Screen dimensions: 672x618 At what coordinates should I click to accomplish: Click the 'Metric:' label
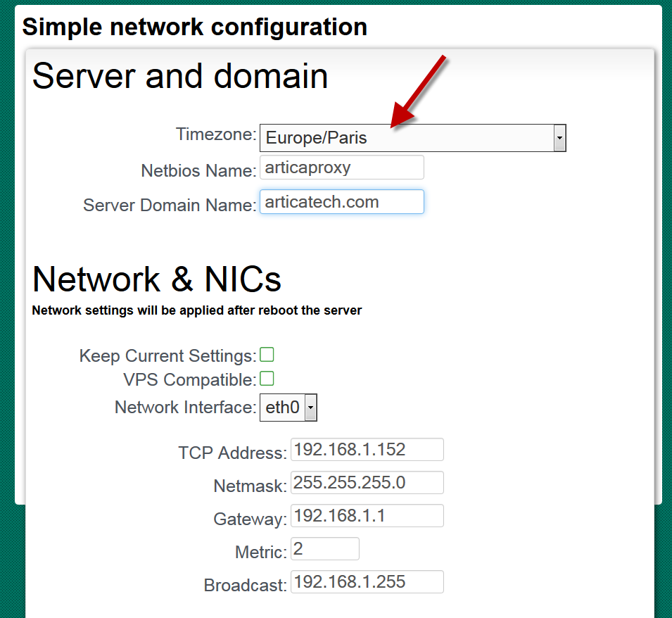[261, 552]
